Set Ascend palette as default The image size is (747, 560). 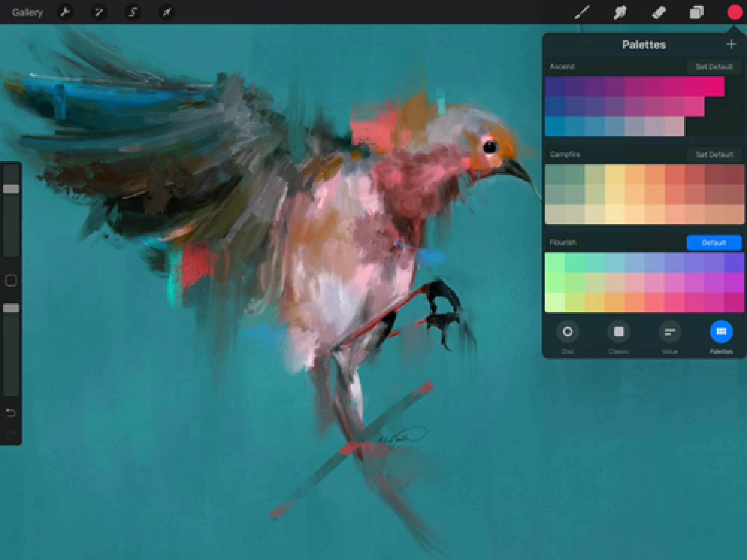[714, 67]
